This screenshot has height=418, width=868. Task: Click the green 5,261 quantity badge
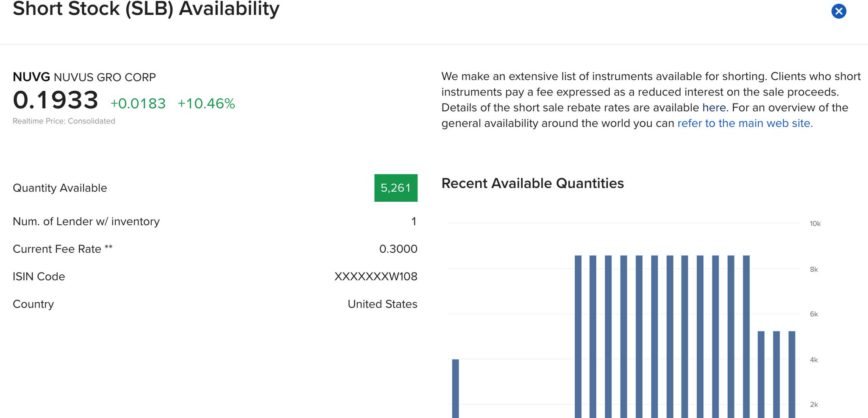[x=396, y=188]
